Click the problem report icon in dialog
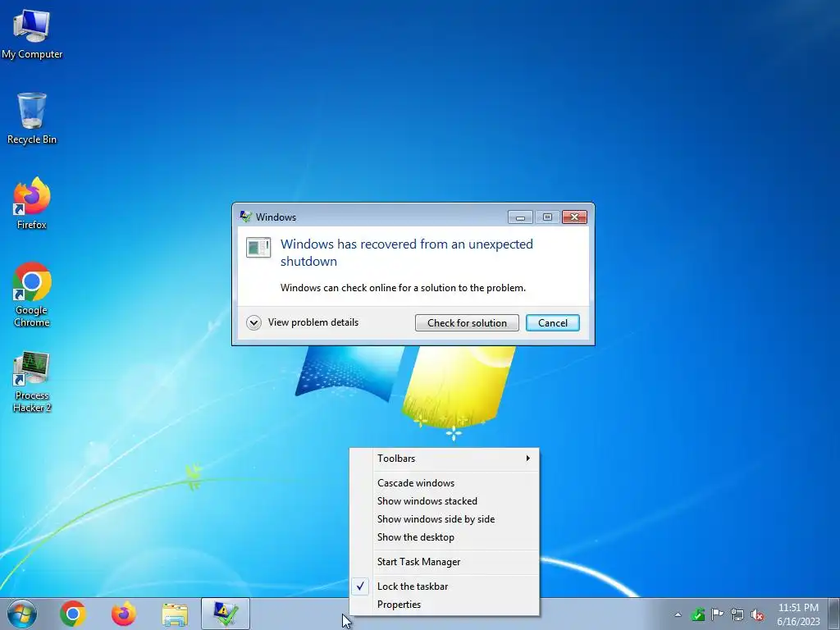The width and height of the screenshot is (840, 630). (x=258, y=248)
